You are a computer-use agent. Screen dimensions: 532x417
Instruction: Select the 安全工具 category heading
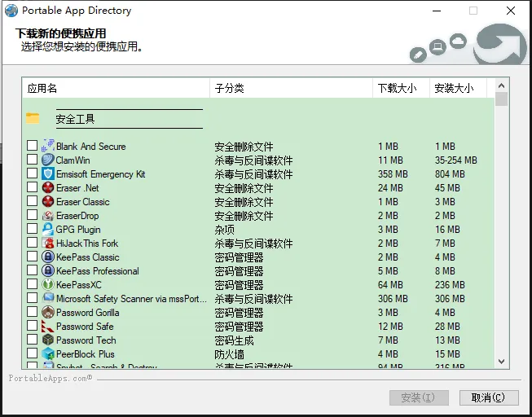(x=75, y=119)
